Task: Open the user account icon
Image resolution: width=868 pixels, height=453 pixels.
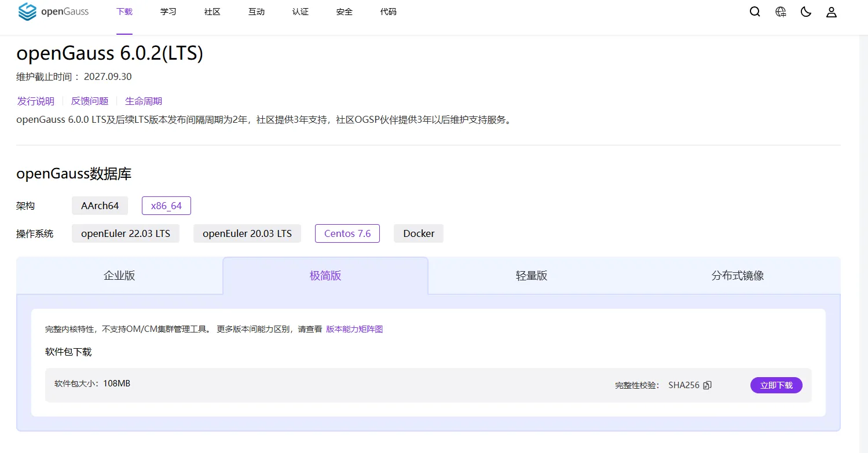Action: [x=831, y=11]
